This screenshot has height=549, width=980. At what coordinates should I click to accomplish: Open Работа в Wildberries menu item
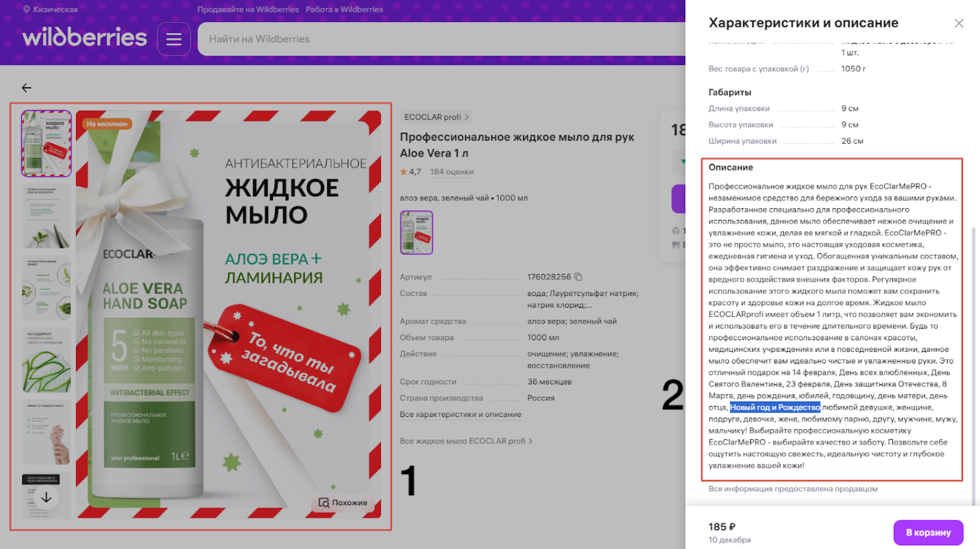pyautogui.click(x=345, y=9)
